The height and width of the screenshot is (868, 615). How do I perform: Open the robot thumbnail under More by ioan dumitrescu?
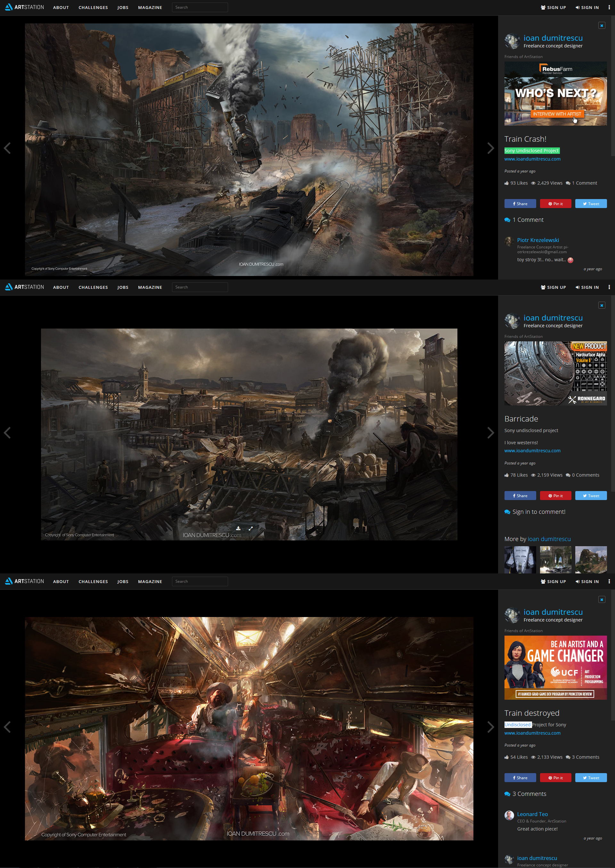(x=520, y=559)
